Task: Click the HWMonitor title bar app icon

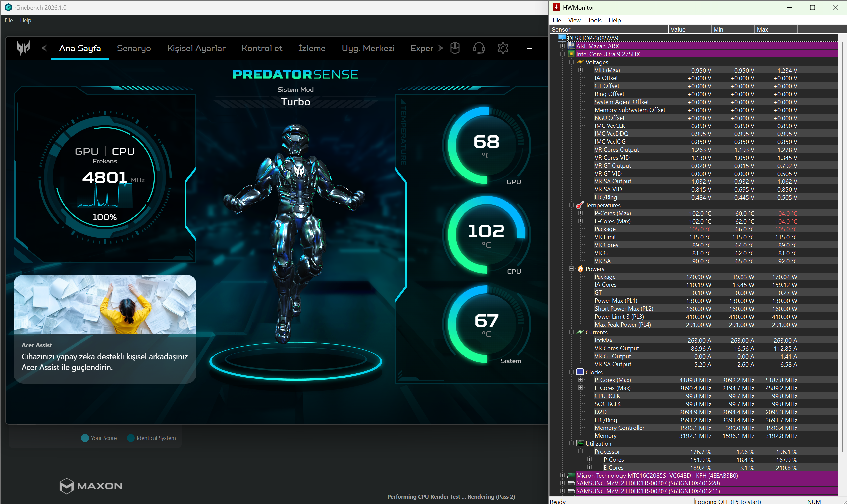Action: (x=556, y=7)
